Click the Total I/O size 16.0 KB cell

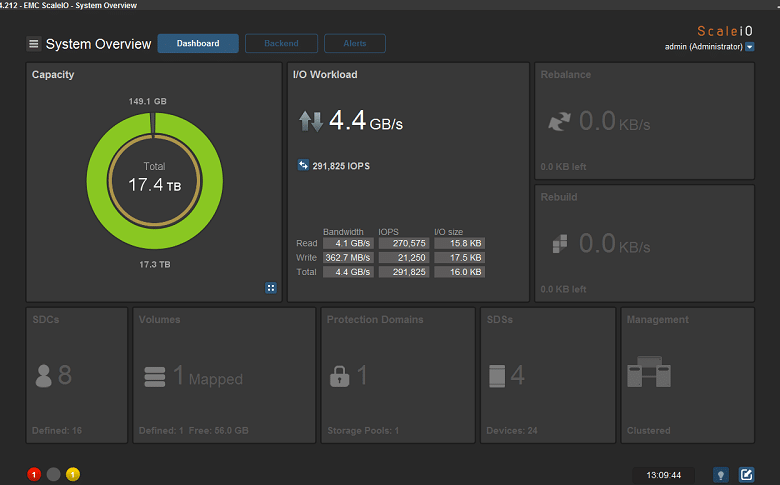pos(460,272)
